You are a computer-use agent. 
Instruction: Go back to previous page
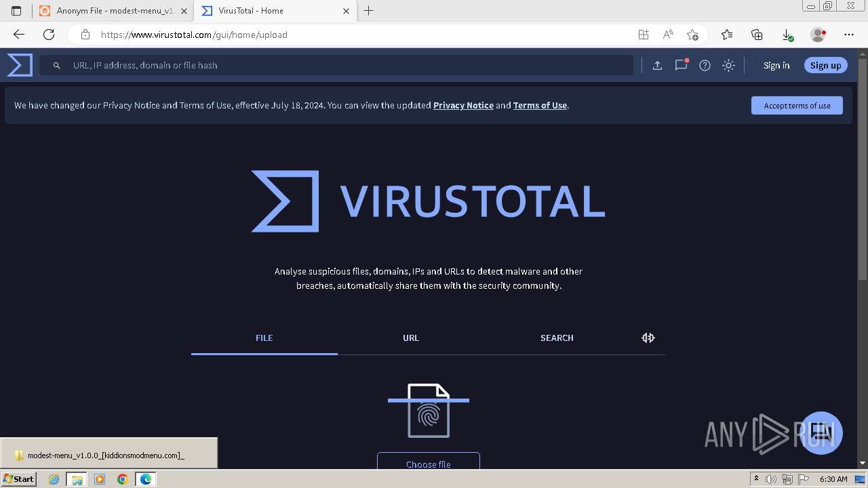click(19, 35)
